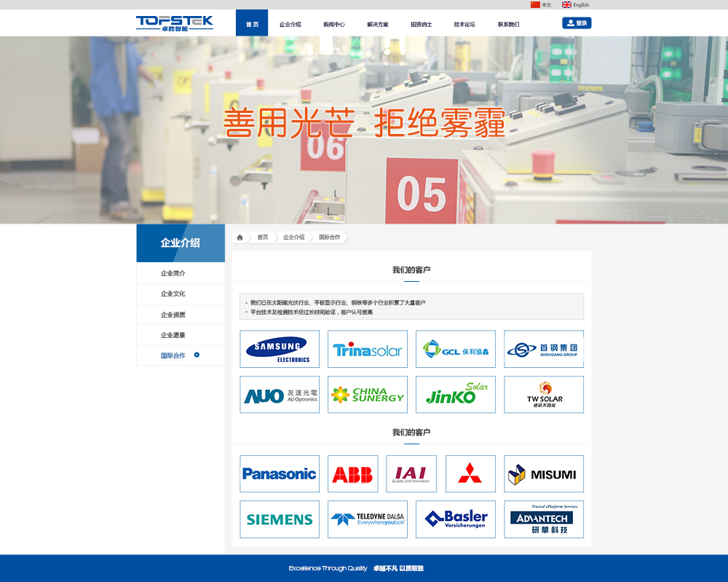The height and width of the screenshot is (582, 728).
Task: Click the UK flag icon
Action: [566, 4]
